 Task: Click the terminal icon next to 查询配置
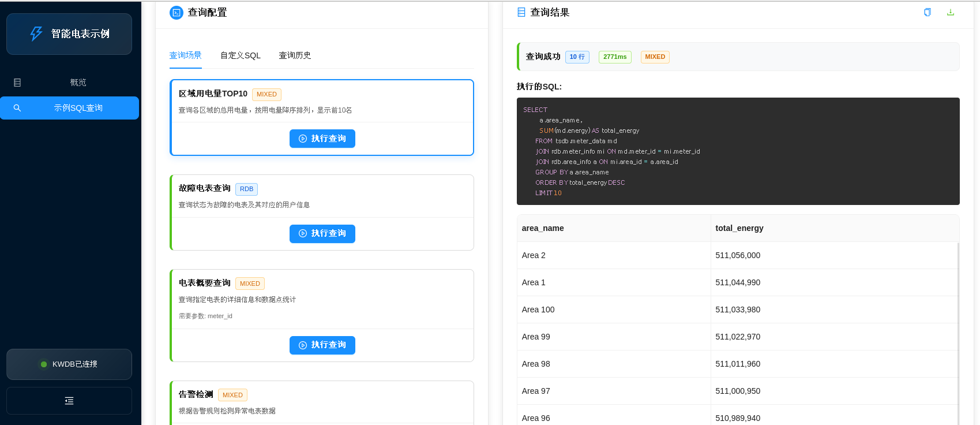[x=177, y=13]
